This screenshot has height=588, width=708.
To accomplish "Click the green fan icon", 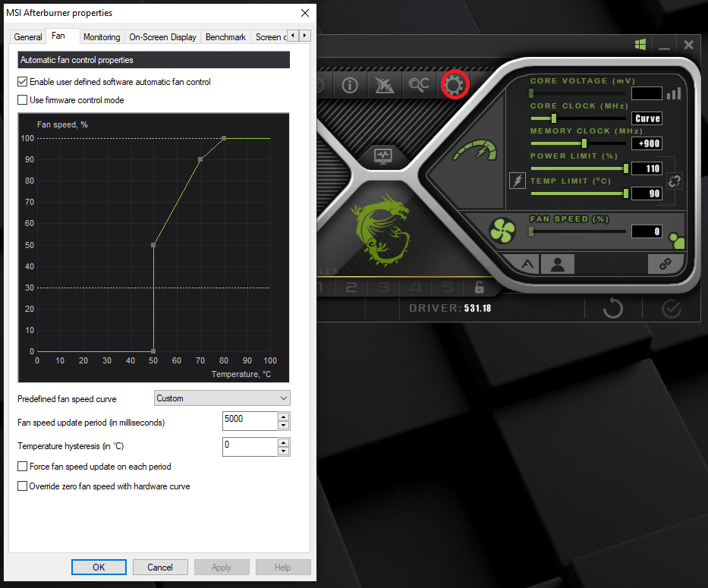I will [502, 231].
